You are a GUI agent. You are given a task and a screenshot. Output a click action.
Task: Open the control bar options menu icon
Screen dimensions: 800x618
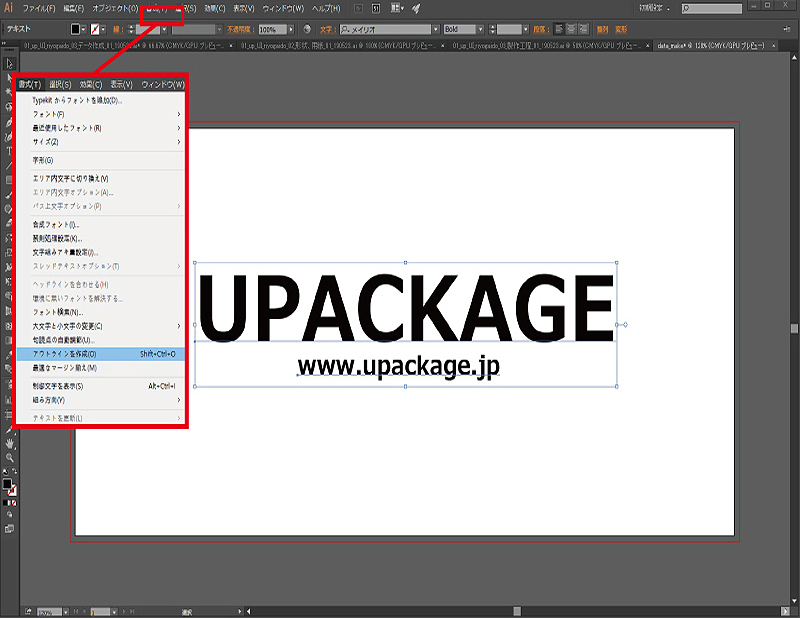click(786, 29)
